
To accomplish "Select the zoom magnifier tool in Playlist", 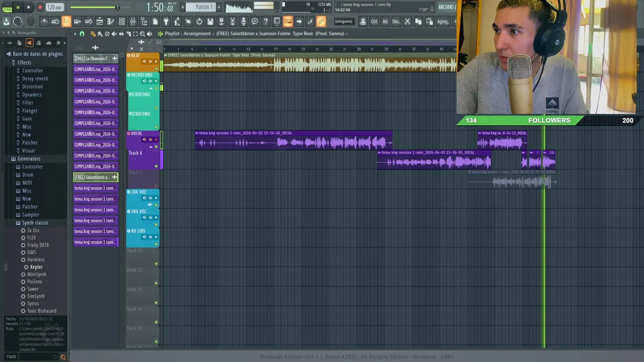I will (142, 34).
